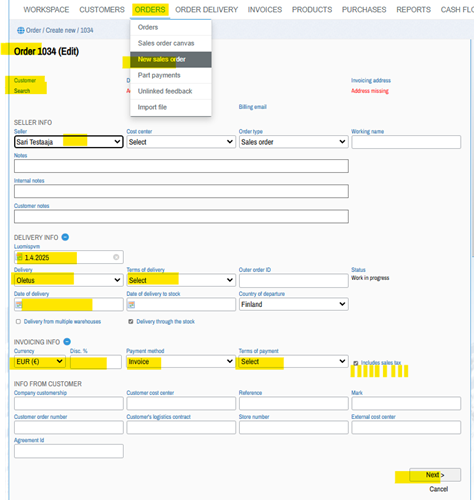Click the globe icon in the breadcrumb
This screenshot has height=500, width=474.
[21, 30]
